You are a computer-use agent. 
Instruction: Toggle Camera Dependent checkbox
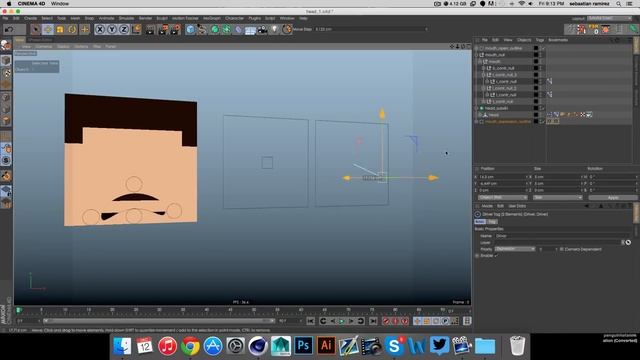(562, 249)
